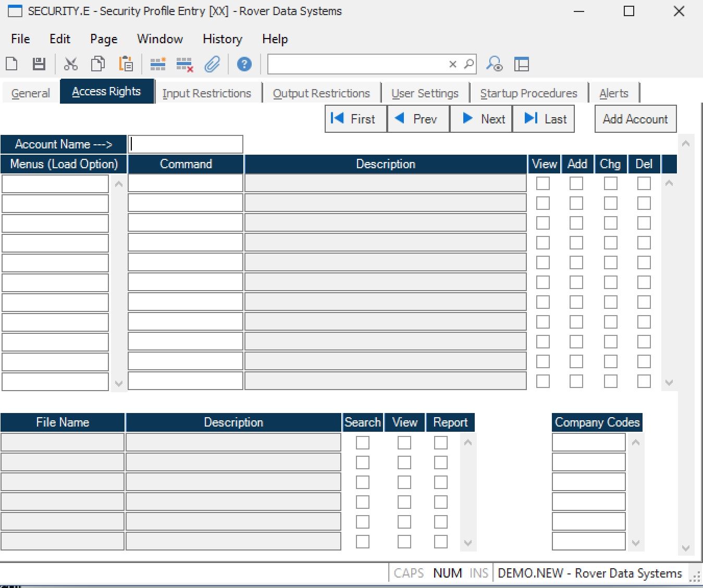The height and width of the screenshot is (588, 703).
Task: Switch to the Input Restrictions tab
Action: (x=207, y=93)
